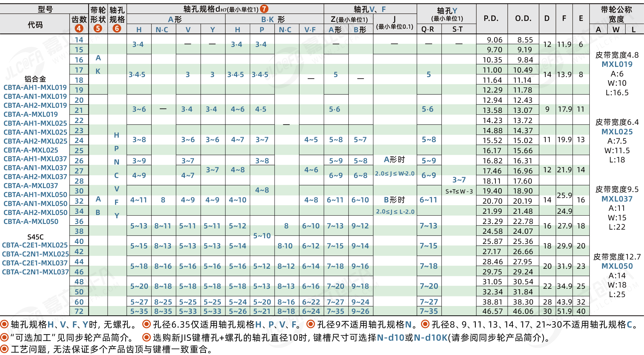
Task: Click the 皮带宽度9.5 width label
Action: [617, 189]
